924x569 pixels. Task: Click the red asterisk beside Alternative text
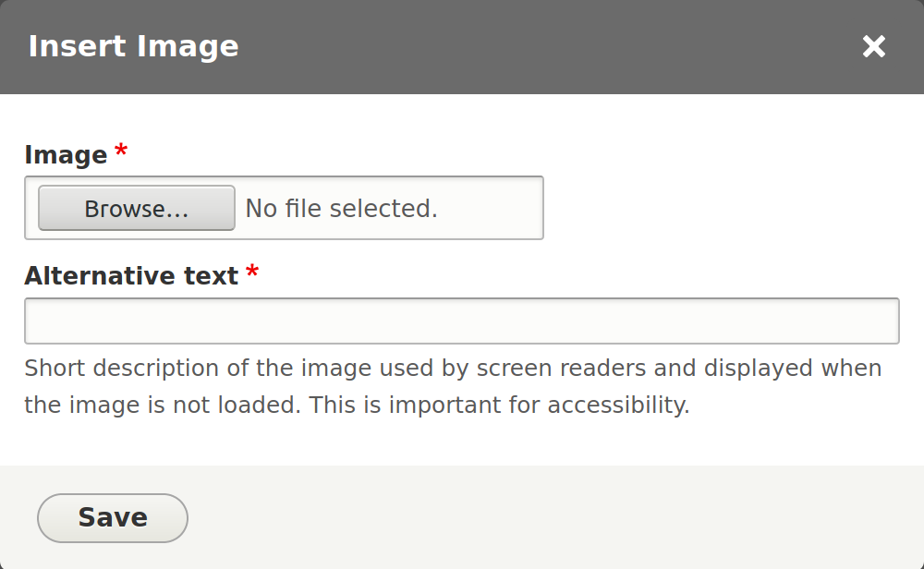click(254, 274)
